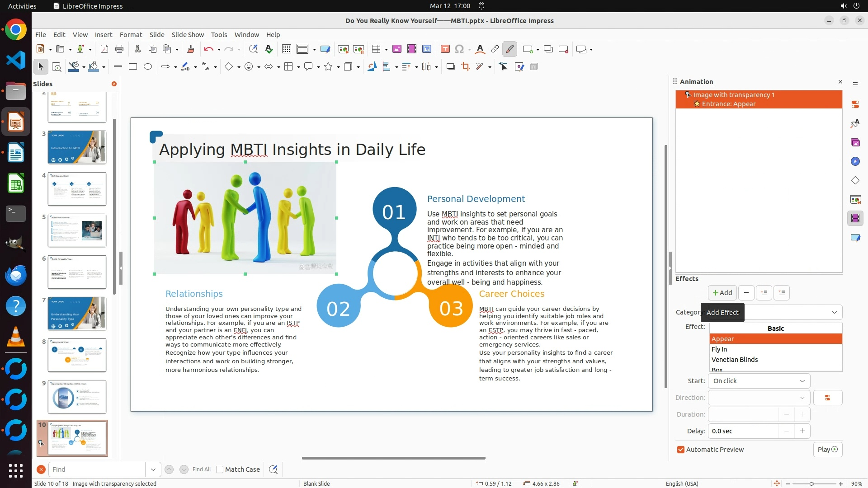Select the Rectangle shape tool
Image resolution: width=868 pixels, height=488 pixels.
133,67
